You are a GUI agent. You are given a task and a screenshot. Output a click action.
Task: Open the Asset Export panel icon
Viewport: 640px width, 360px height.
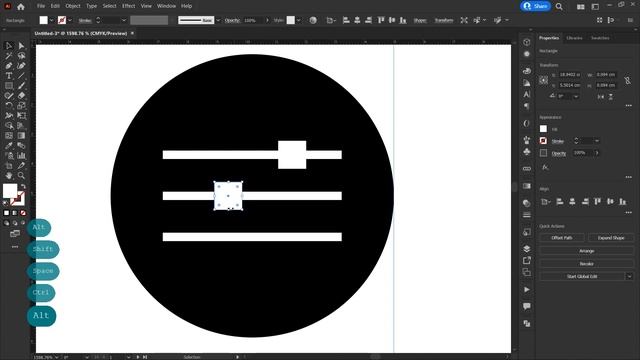pyautogui.click(x=527, y=260)
